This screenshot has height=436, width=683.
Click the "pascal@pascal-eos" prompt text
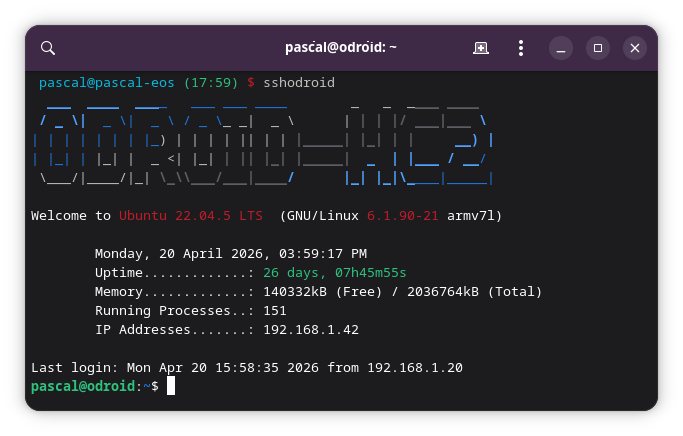[x=107, y=83]
